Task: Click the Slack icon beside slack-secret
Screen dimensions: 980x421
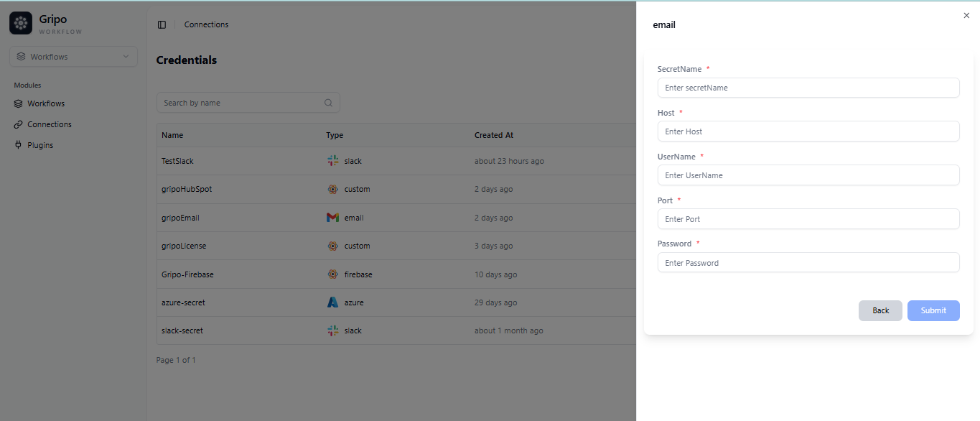Action: coord(332,330)
